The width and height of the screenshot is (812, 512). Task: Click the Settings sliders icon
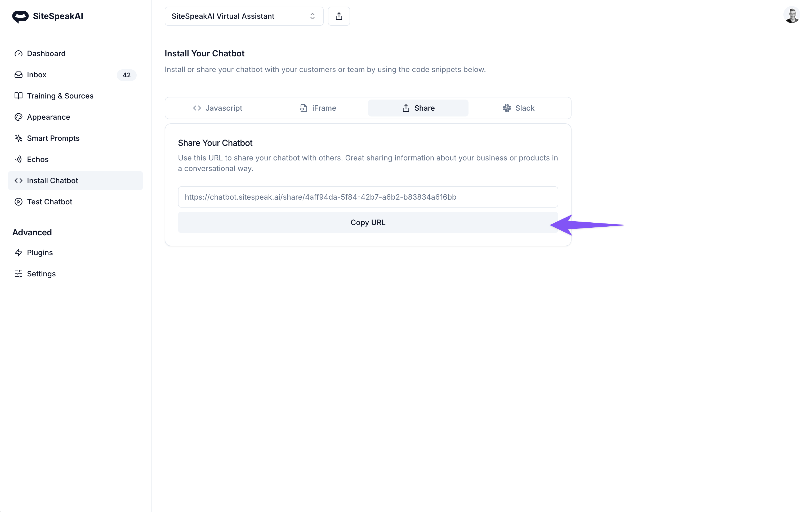point(19,274)
